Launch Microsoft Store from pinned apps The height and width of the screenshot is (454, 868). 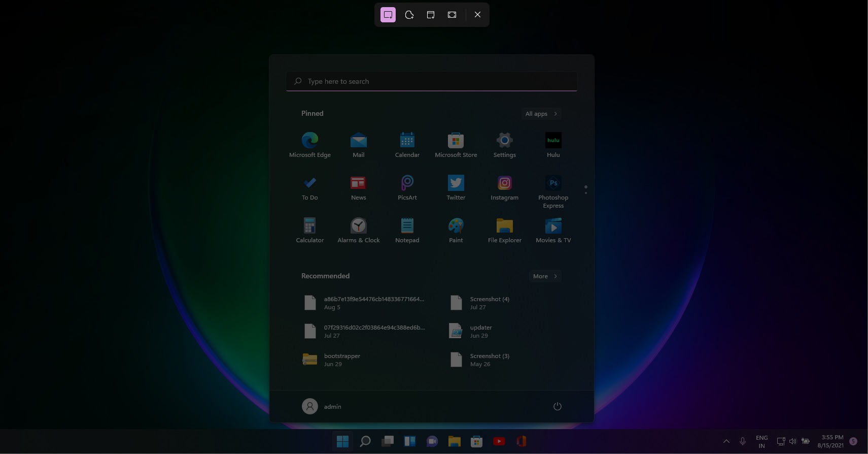pos(456,145)
